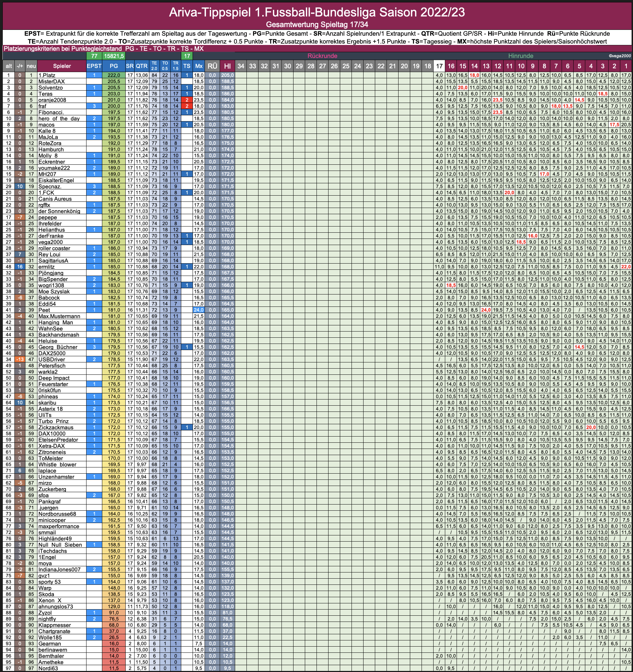
Task: Click player name MisterDAX
Action: coord(51,81)
